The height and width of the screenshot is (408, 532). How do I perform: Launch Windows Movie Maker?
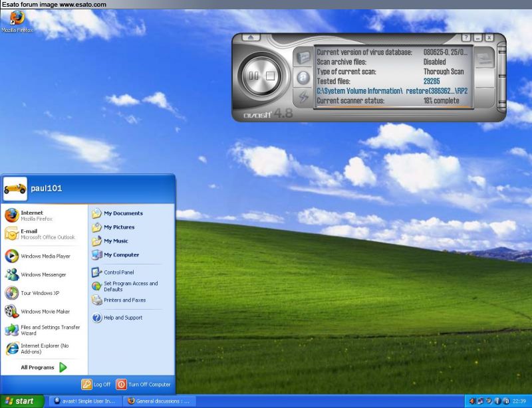point(43,312)
